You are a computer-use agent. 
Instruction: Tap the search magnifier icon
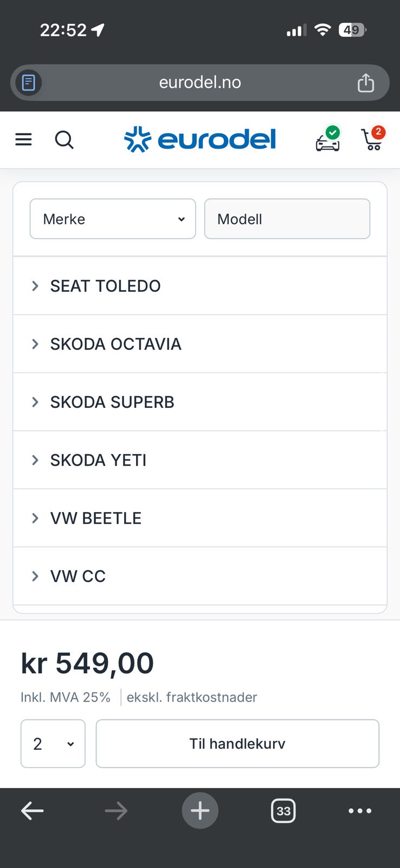coord(64,140)
